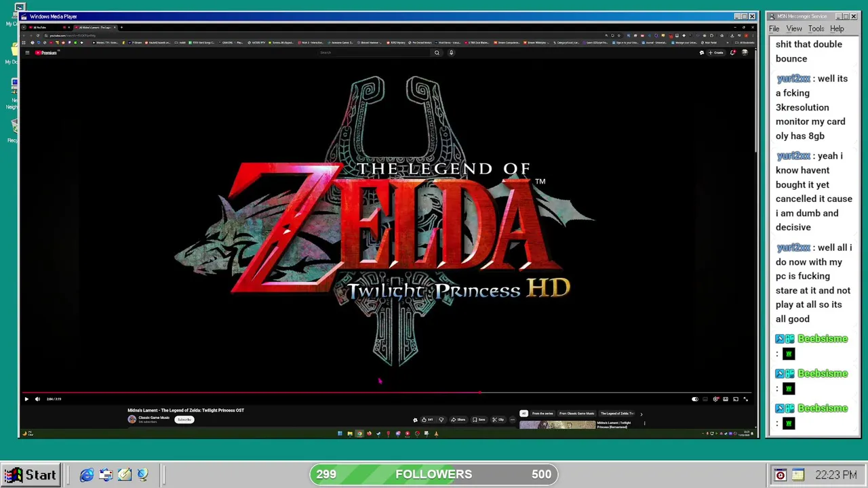
Task: Go to YouTube Premium home logo
Action: (x=47, y=53)
